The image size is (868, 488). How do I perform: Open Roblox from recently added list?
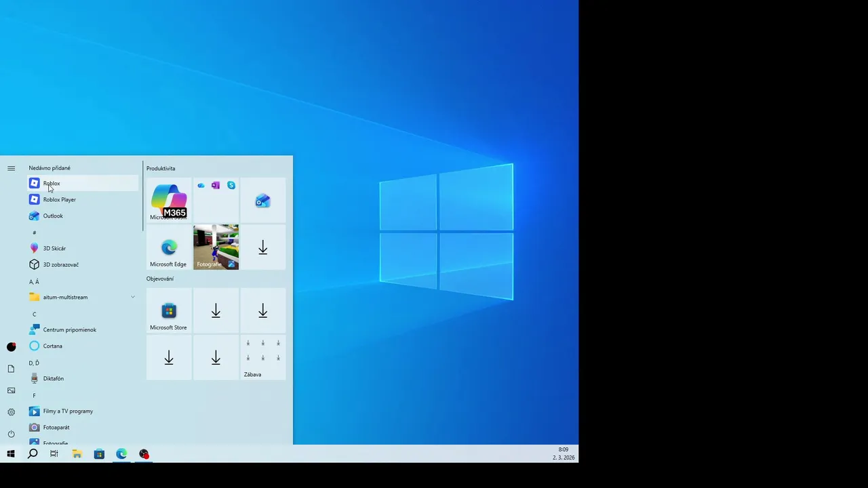[83, 183]
